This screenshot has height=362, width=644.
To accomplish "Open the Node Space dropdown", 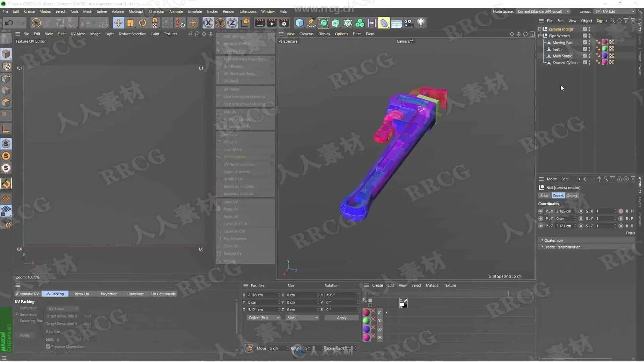I will (543, 11).
